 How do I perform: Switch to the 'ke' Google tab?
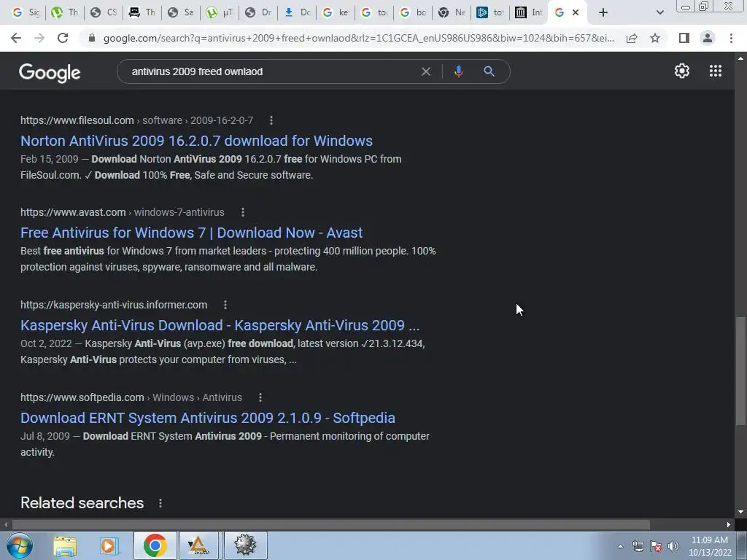336,12
